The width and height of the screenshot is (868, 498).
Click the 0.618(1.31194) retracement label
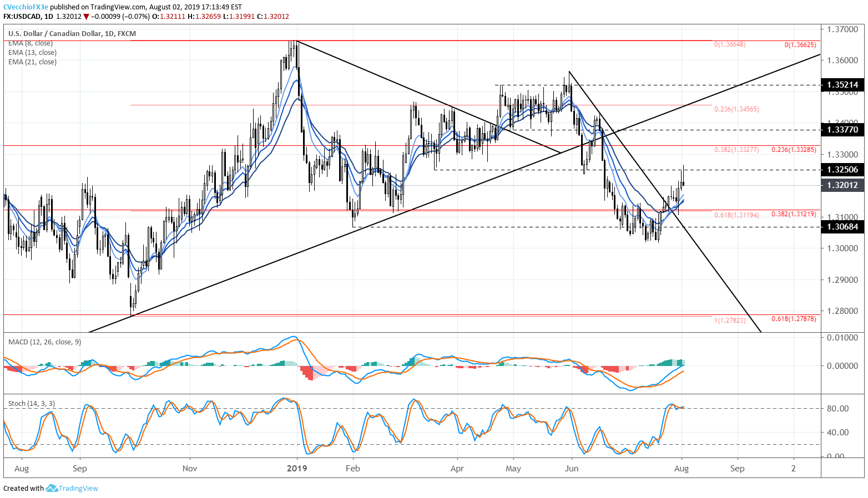point(736,215)
